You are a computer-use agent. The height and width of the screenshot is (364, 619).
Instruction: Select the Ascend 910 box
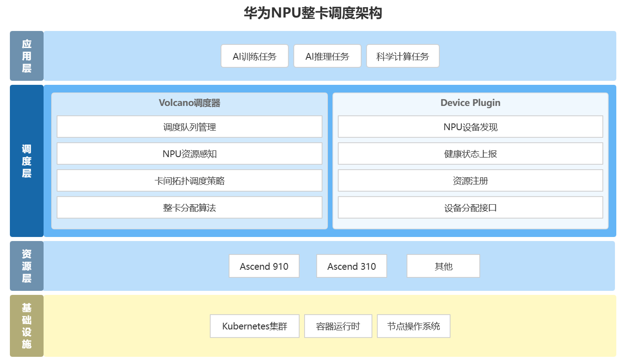click(x=264, y=266)
